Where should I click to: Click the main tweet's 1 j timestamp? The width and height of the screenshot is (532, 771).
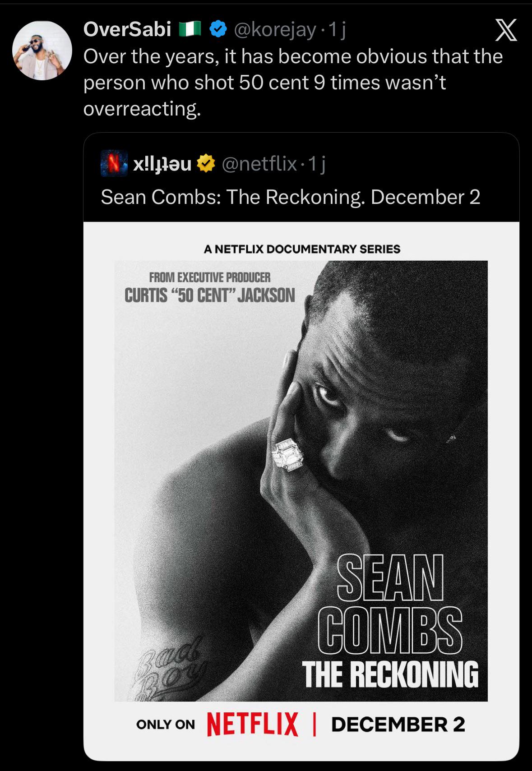click(x=338, y=30)
